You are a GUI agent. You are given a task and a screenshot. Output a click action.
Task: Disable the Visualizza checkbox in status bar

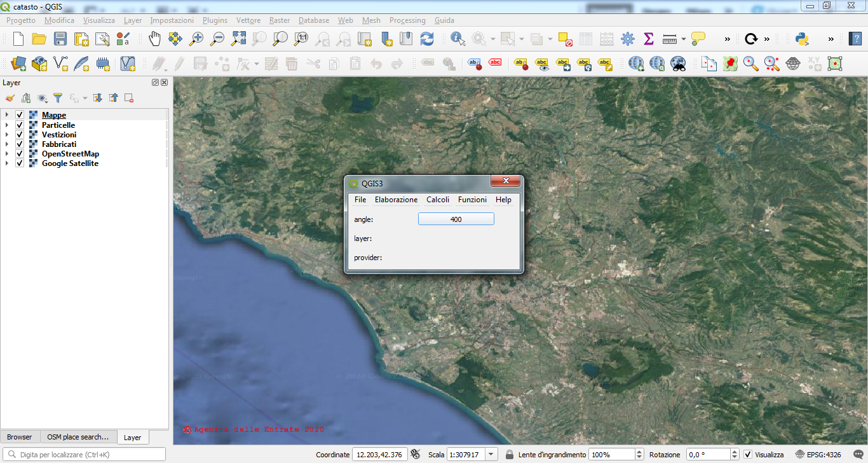click(747, 454)
